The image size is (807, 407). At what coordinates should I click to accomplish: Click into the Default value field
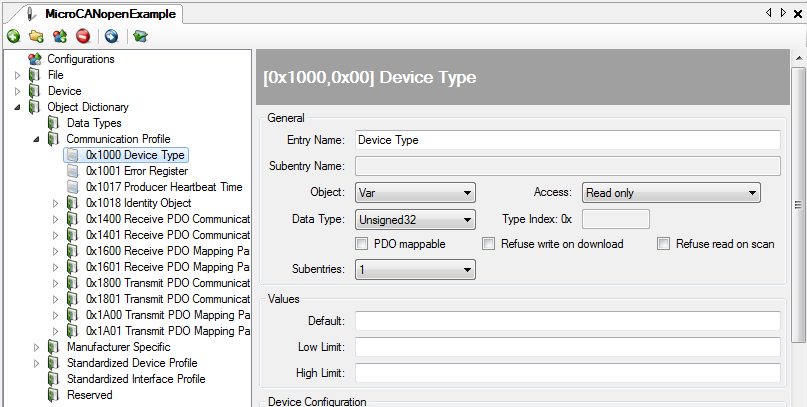(567, 321)
